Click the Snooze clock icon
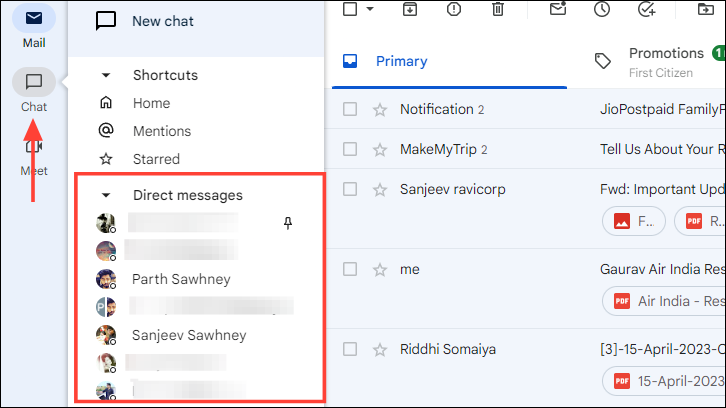 (x=602, y=9)
